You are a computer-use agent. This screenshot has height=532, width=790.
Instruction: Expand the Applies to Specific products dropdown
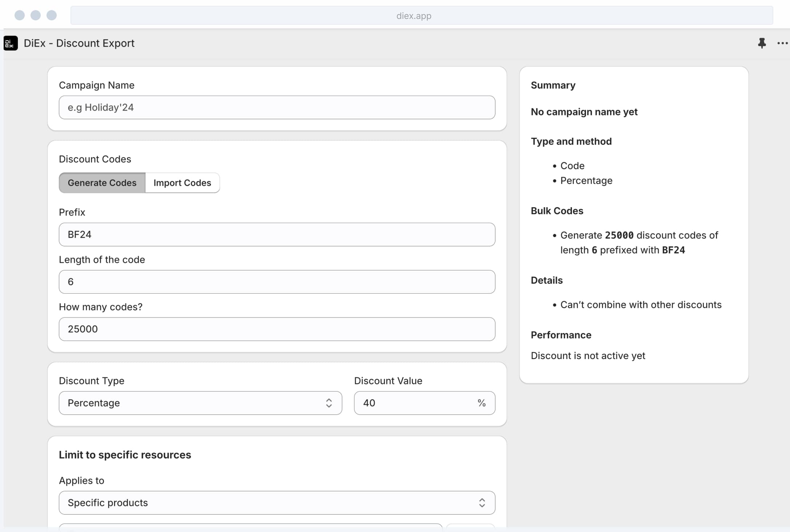(x=276, y=503)
